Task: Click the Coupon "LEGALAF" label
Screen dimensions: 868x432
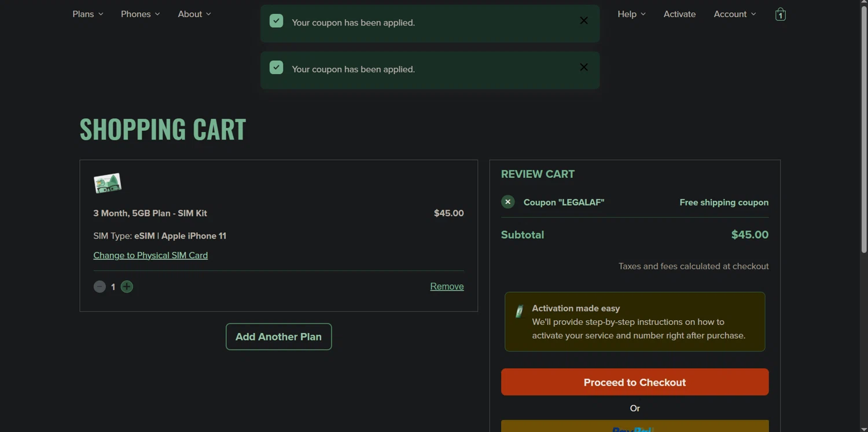Action: [x=564, y=202]
